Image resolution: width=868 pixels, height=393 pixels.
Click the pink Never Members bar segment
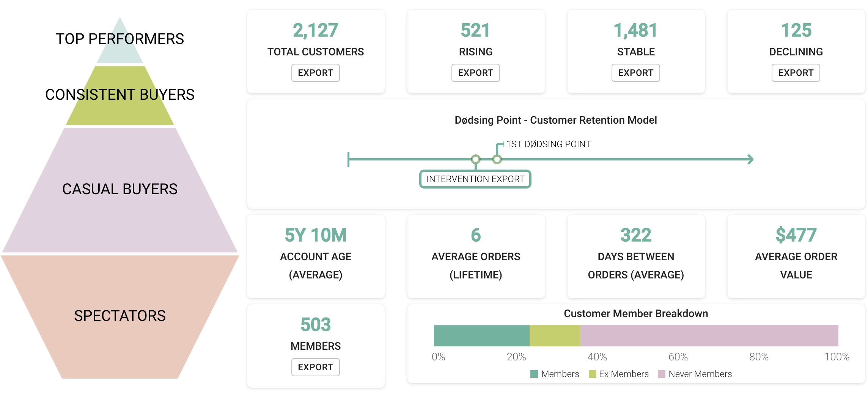[x=709, y=336]
